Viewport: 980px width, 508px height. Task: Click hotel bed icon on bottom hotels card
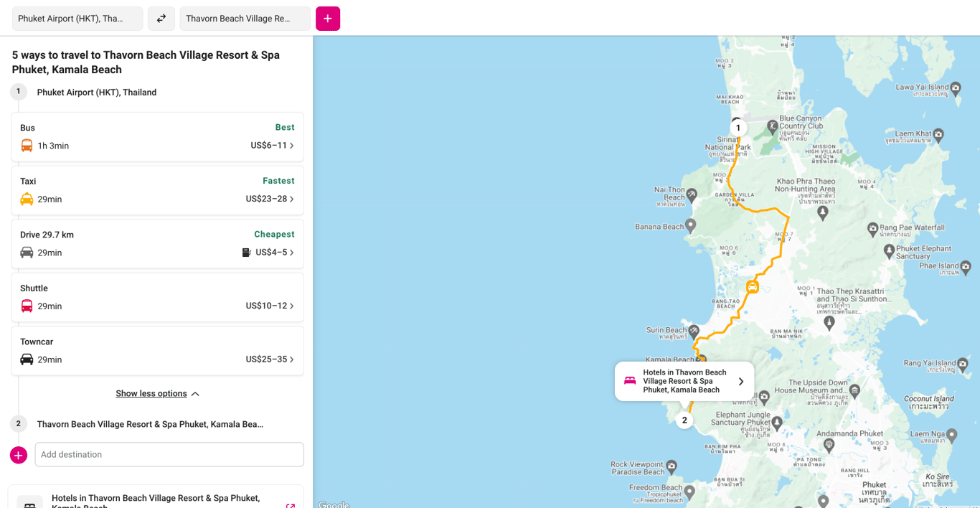point(30,504)
